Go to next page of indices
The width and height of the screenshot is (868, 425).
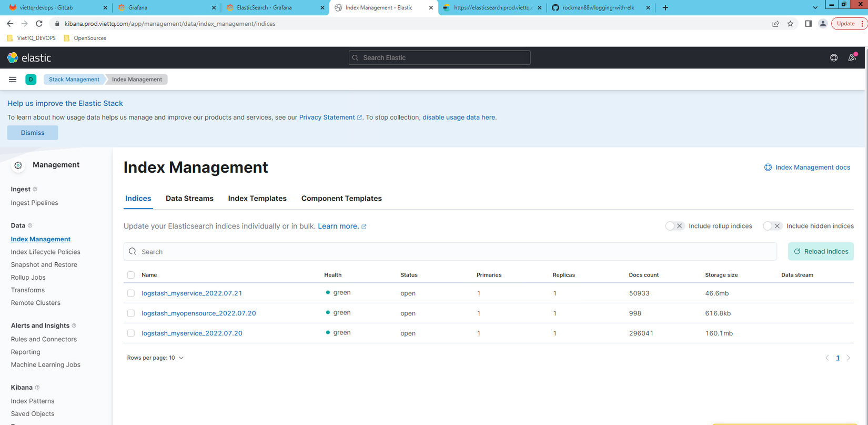(849, 358)
